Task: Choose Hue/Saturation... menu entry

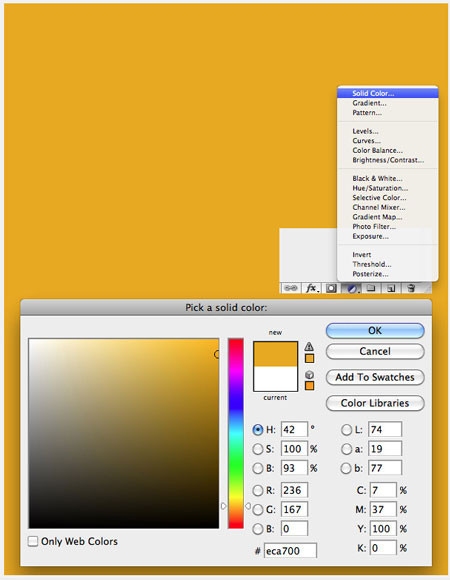Action: click(388, 188)
